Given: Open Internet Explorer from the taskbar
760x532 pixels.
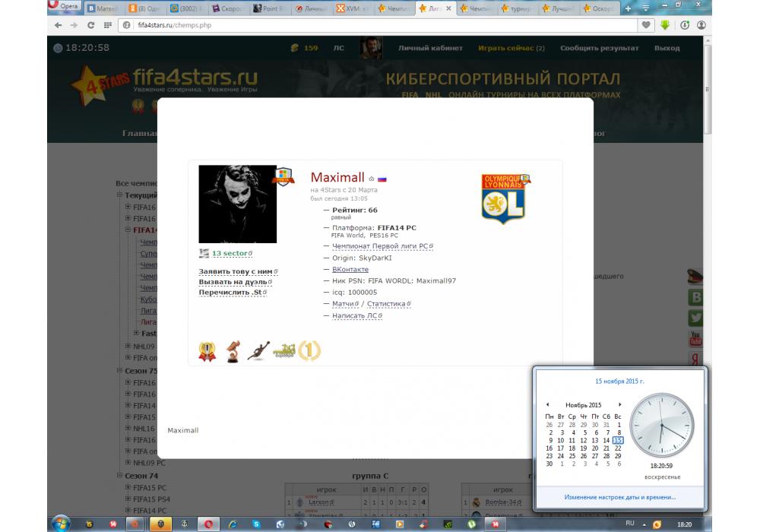Looking at the screenshot, I should click(233, 524).
